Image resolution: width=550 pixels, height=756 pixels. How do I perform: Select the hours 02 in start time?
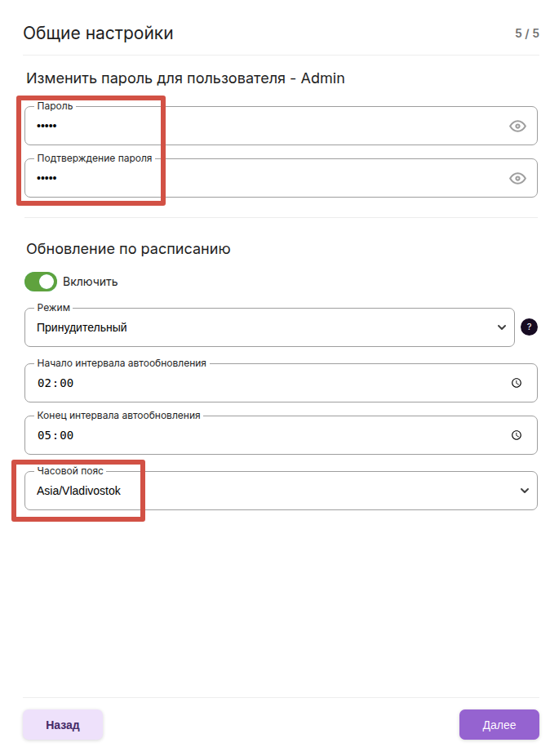pos(44,383)
